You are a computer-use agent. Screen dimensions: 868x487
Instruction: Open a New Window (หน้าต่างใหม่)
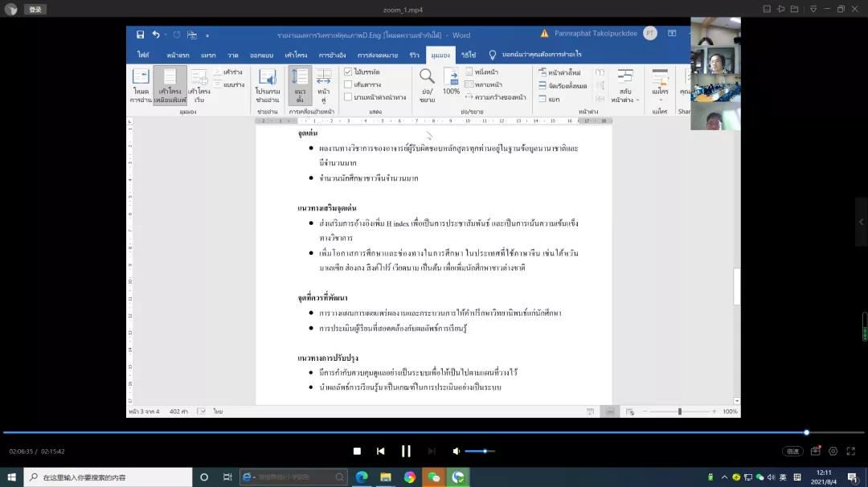pyautogui.click(x=559, y=72)
